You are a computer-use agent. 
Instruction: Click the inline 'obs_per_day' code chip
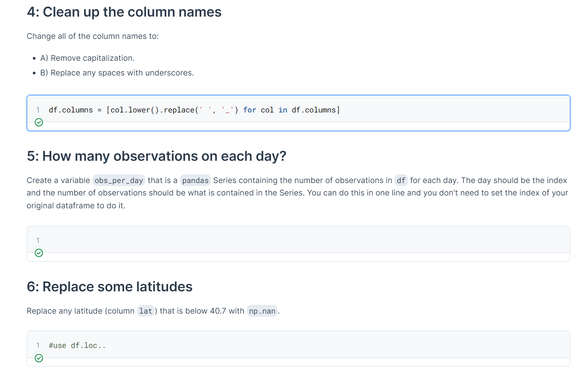pyautogui.click(x=119, y=181)
